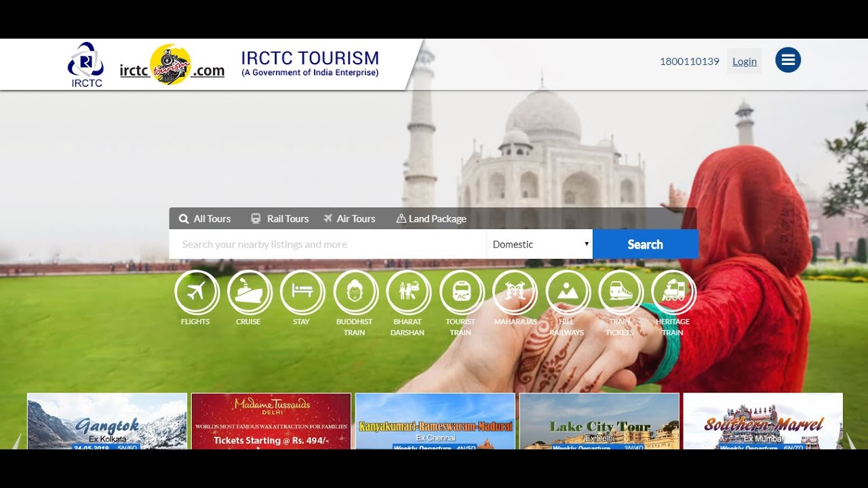Switch to the All Tours tab
Screen dimensions: 868x488
tap(205, 219)
